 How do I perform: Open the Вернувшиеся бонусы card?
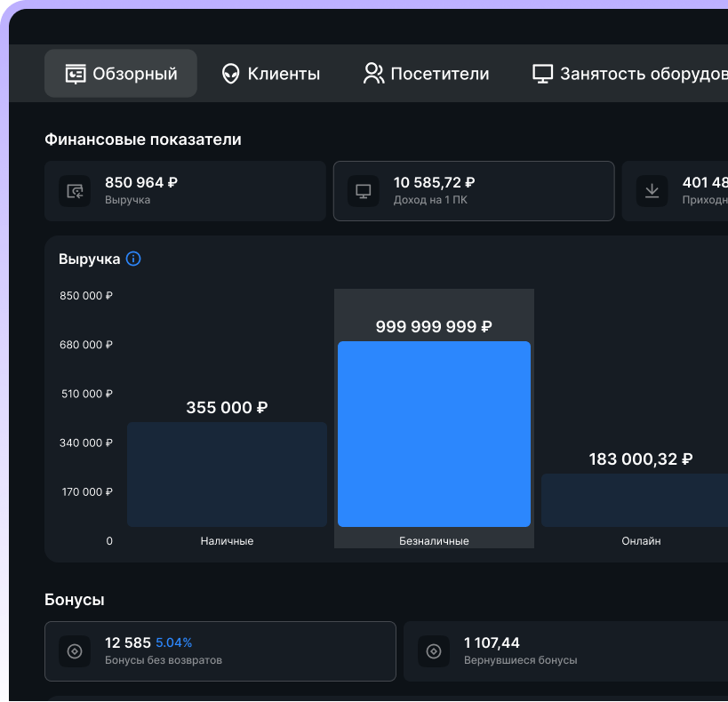point(565,651)
